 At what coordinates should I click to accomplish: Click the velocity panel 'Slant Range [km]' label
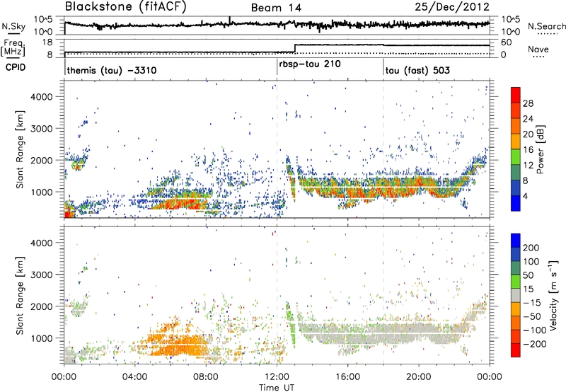pos(20,296)
